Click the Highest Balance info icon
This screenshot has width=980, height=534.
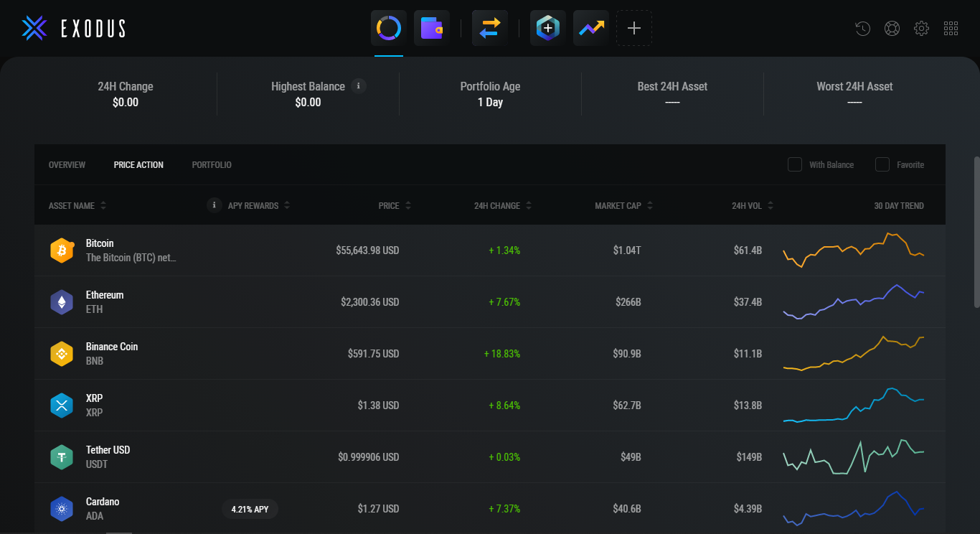pyautogui.click(x=359, y=86)
